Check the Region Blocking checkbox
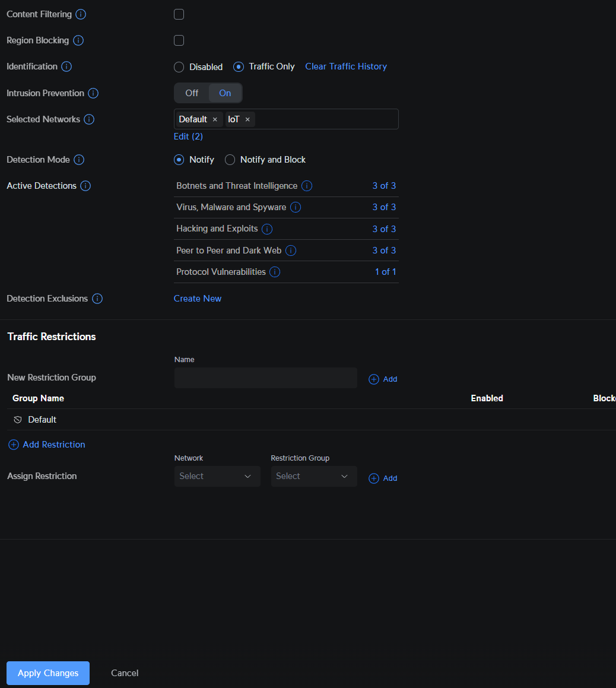 coord(179,40)
